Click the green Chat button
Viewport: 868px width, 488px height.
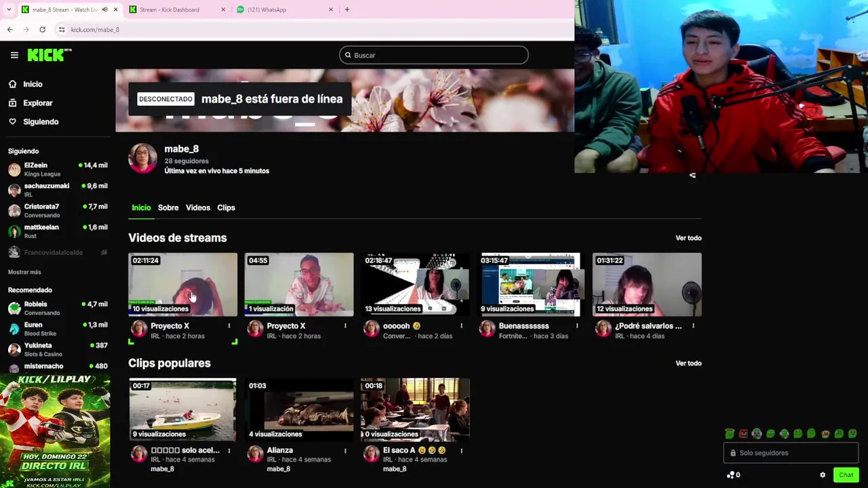[x=846, y=475]
